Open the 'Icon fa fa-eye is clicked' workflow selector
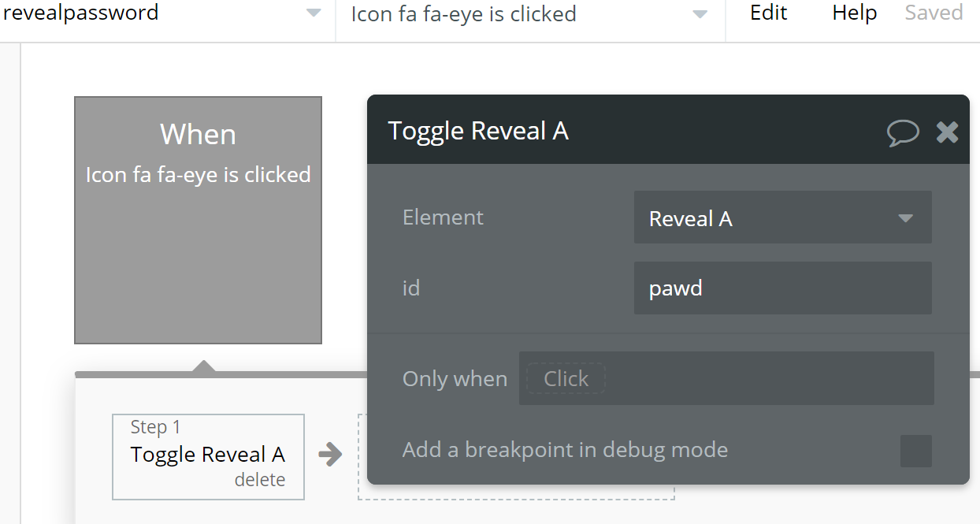Screen dimensions: 980x524 click(x=530, y=14)
